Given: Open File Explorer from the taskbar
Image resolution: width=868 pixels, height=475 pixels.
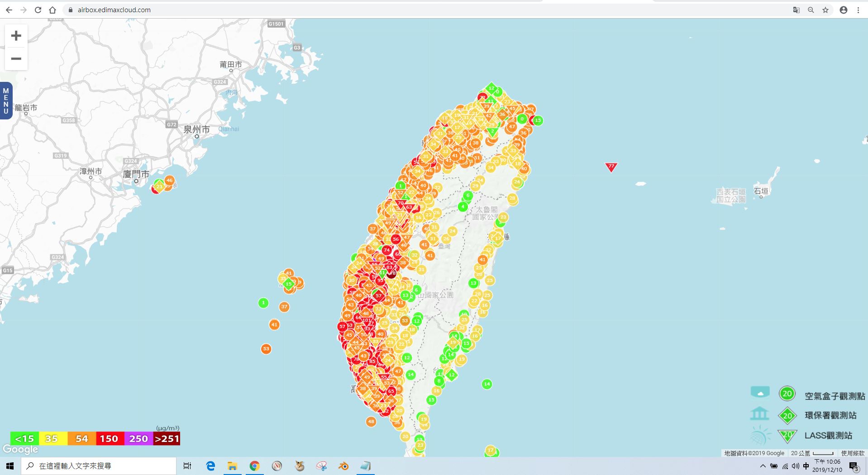Looking at the screenshot, I should tap(233, 466).
